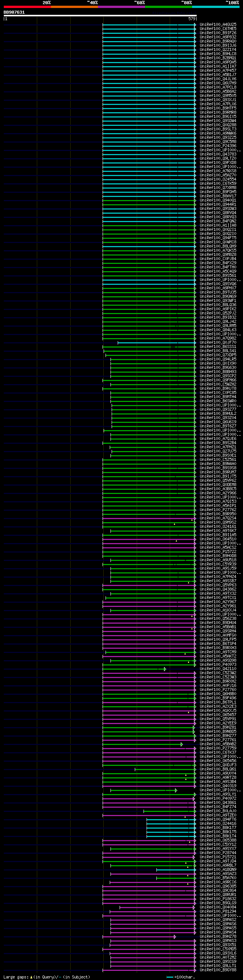Click the short green bar for UniRef100_Q42110
Image resolution: width=243 pixels, height=980 pixels.
click(x=134, y=669)
